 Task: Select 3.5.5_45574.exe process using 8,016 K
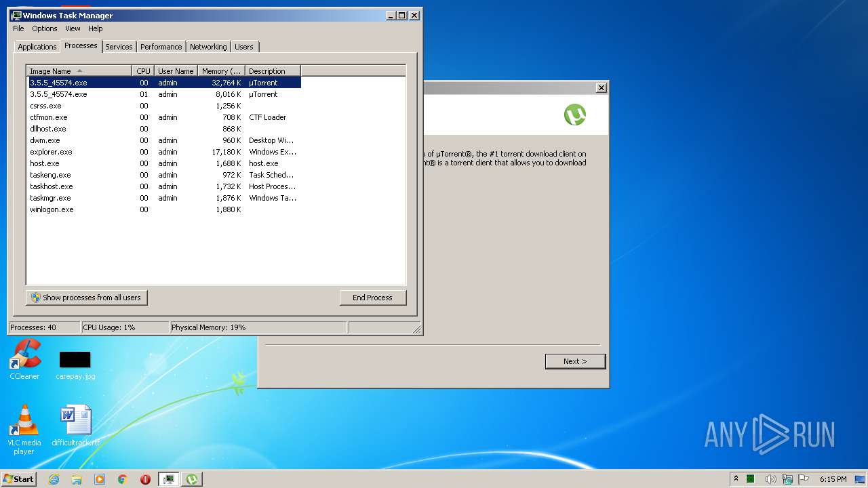[164, 94]
